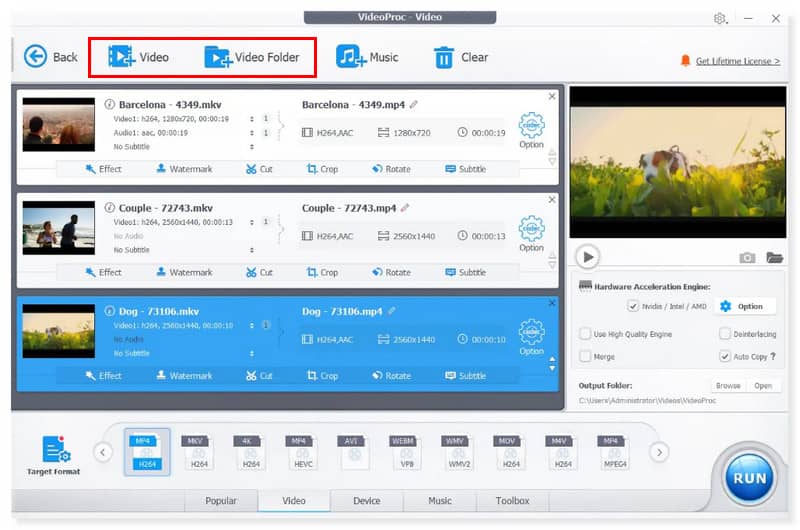Open codec Option for Dog video
Image resolution: width=800 pixels, height=530 pixels.
coord(532,337)
